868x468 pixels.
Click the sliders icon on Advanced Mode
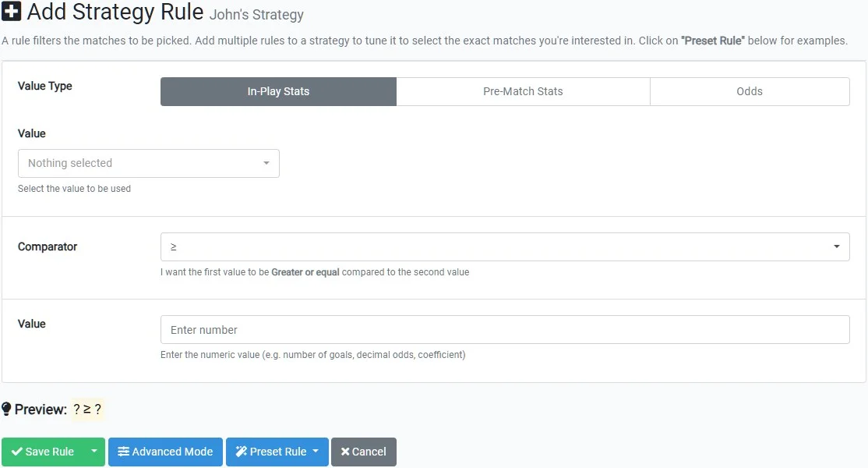tap(123, 452)
